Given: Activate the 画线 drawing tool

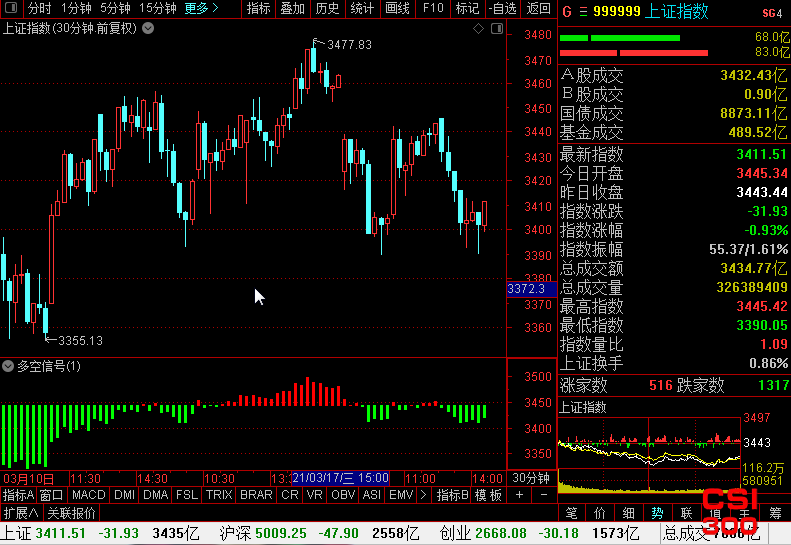Looking at the screenshot, I should [x=398, y=8].
